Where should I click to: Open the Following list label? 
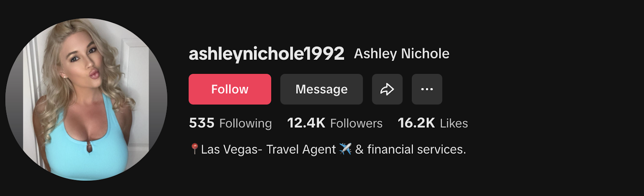(x=246, y=123)
